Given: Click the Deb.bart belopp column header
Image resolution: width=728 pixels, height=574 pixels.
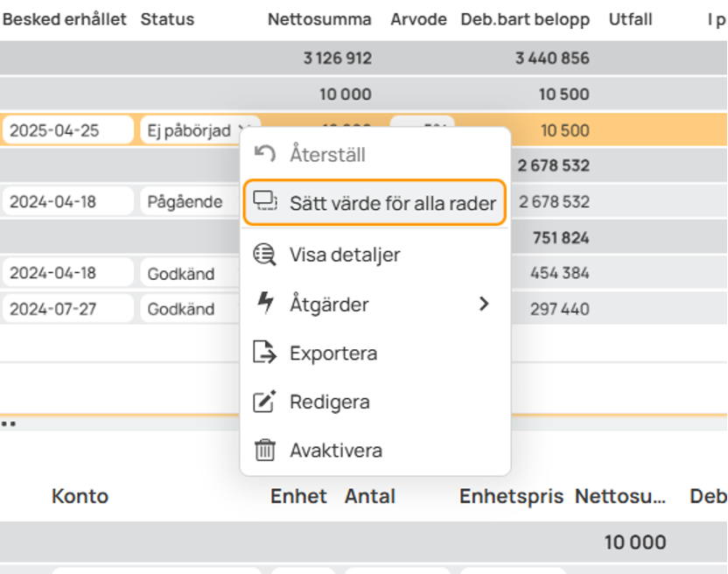Looking at the screenshot, I should click(x=525, y=19).
